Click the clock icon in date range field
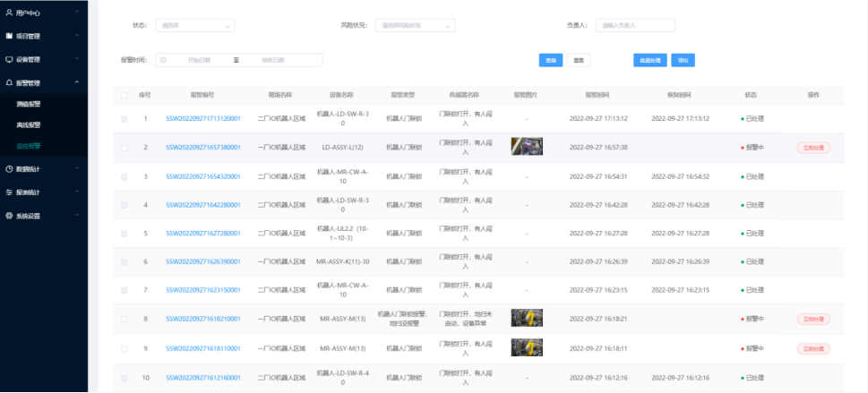Image resolution: width=868 pixels, height=393 pixels. 163,60
